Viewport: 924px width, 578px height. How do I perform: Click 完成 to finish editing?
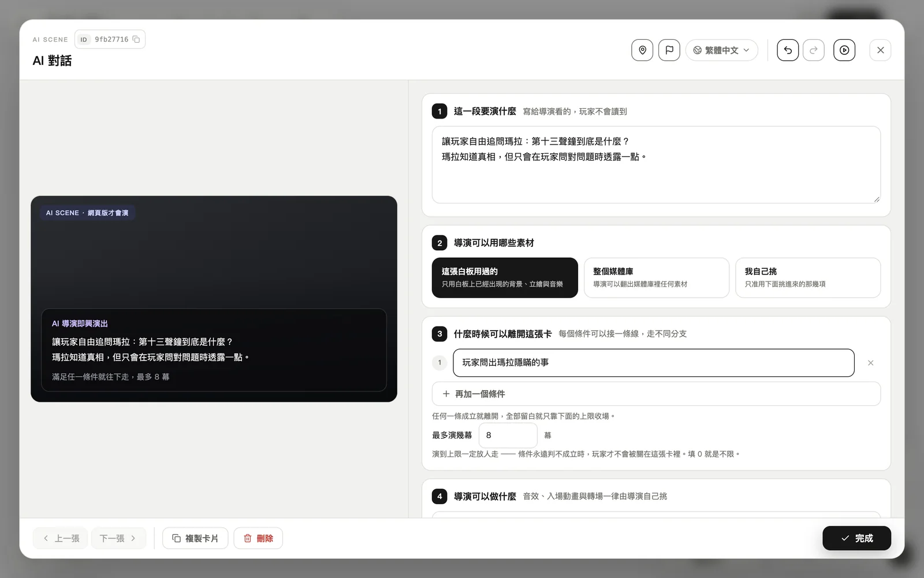point(856,538)
